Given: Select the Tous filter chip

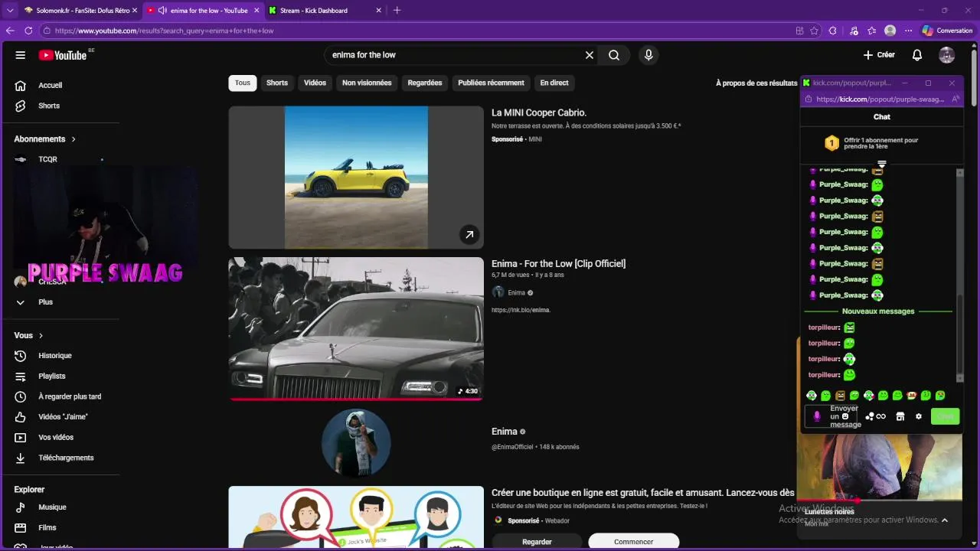Looking at the screenshot, I should point(243,83).
